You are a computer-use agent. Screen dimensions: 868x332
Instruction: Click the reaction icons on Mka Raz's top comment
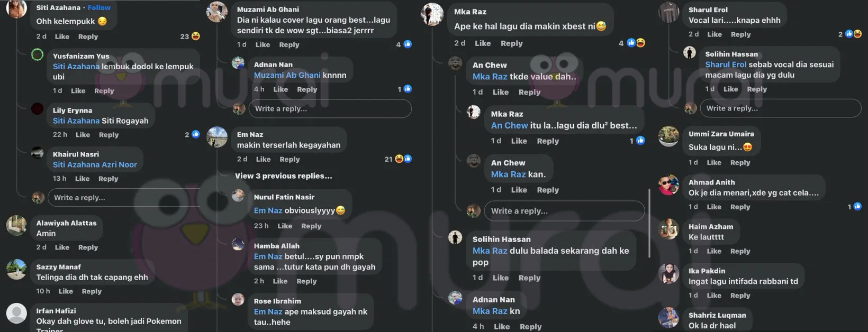[x=636, y=43]
